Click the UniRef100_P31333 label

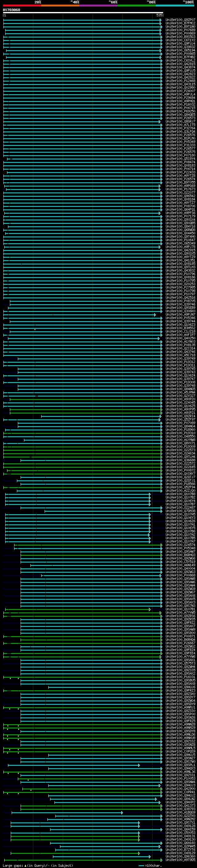180,145
